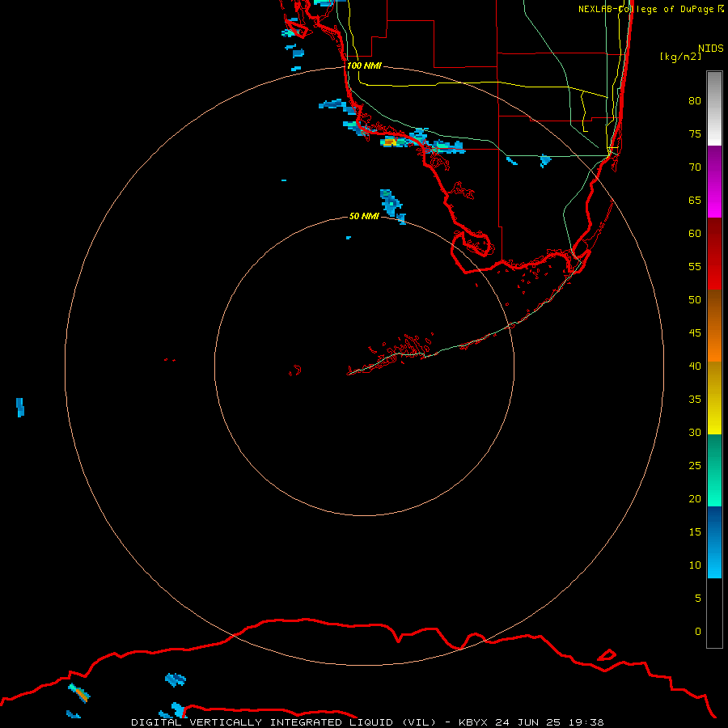Click the dark red segment of color bar
This screenshot has height=728, width=728.
coord(714,254)
